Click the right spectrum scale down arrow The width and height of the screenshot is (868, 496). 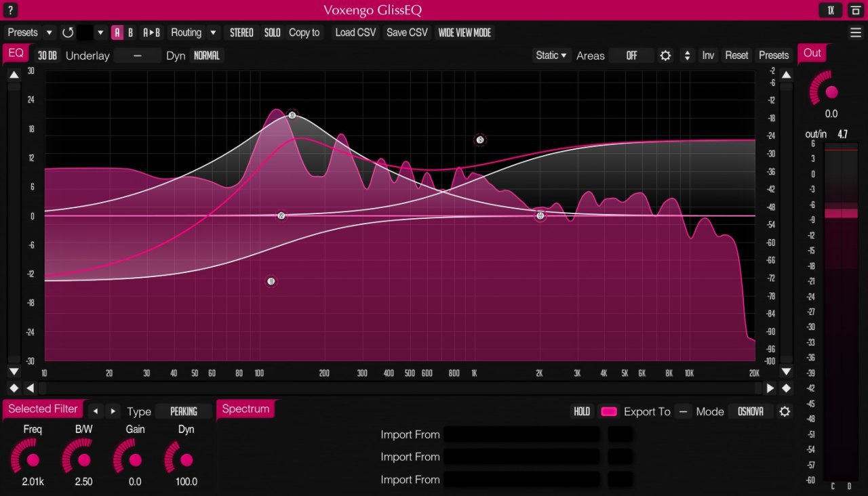(x=786, y=371)
